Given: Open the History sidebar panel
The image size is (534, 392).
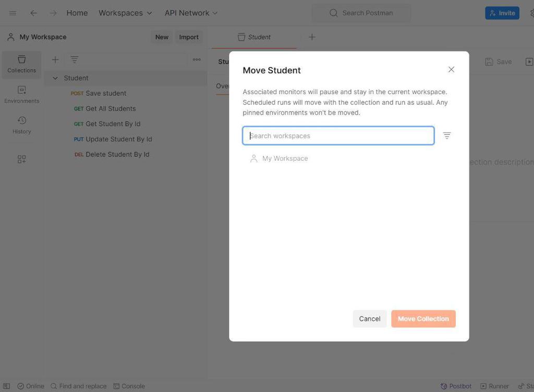Looking at the screenshot, I should [x=21, y=125].
